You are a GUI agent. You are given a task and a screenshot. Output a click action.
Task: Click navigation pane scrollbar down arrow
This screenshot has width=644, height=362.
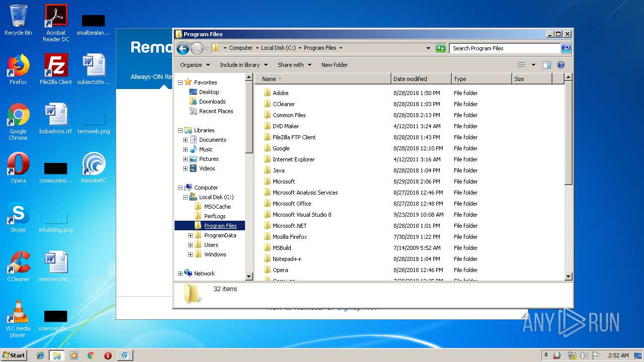(249, 276)
